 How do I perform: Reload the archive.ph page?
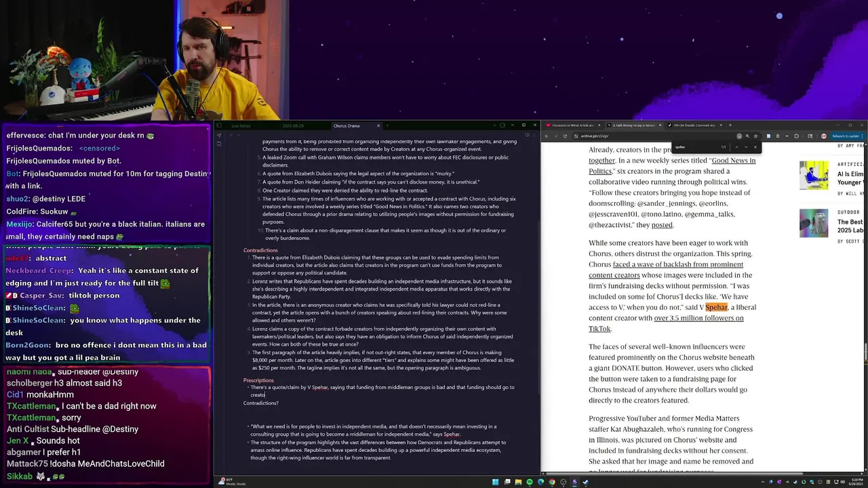(x=565, y=136)
